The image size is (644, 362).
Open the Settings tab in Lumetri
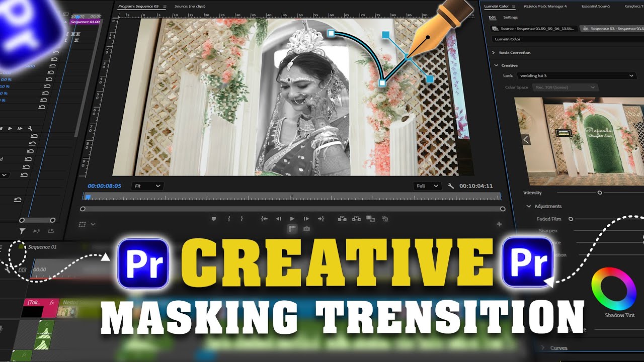click(x=510, y=17)
